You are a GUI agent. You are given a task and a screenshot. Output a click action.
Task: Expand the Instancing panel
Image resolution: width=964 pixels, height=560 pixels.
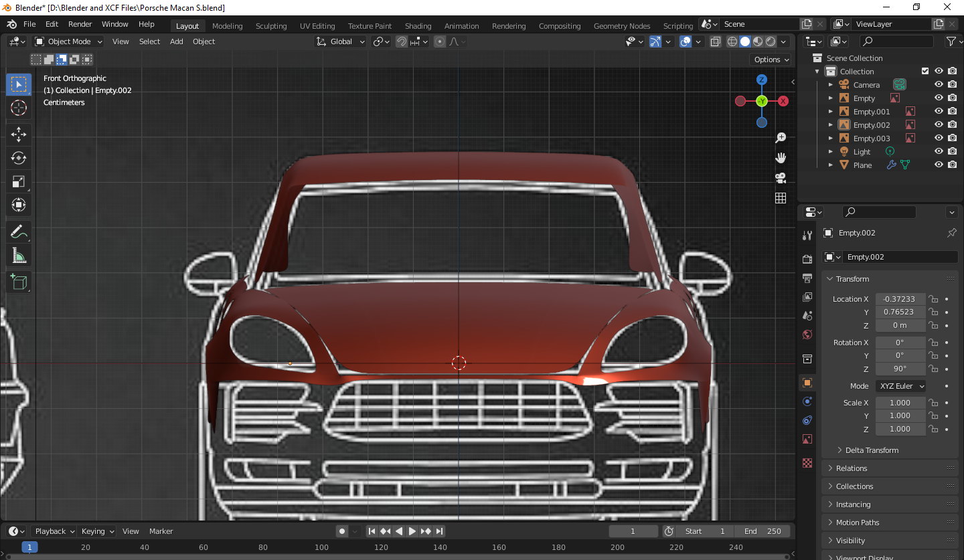(890, 504)
